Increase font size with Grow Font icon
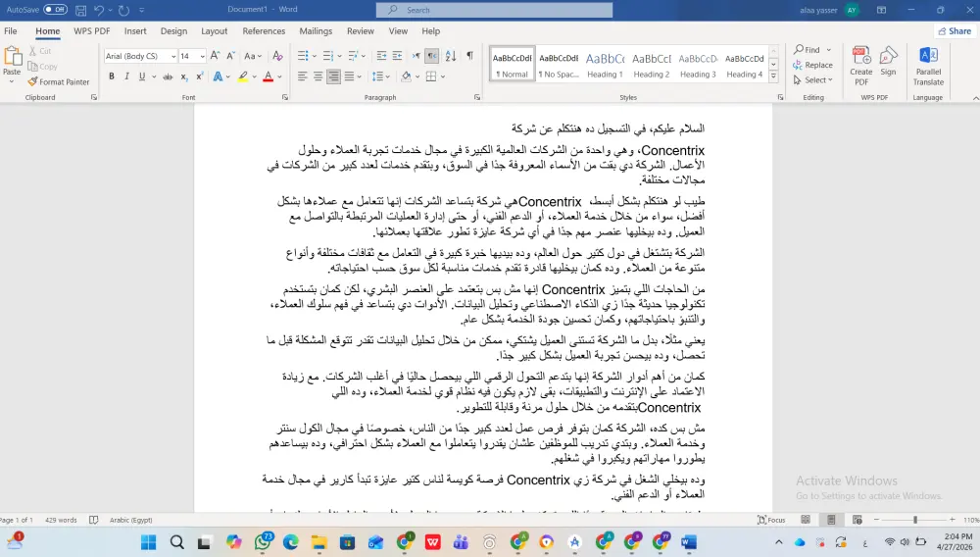The height and width of the screenshot is (557, 980). 215,56
